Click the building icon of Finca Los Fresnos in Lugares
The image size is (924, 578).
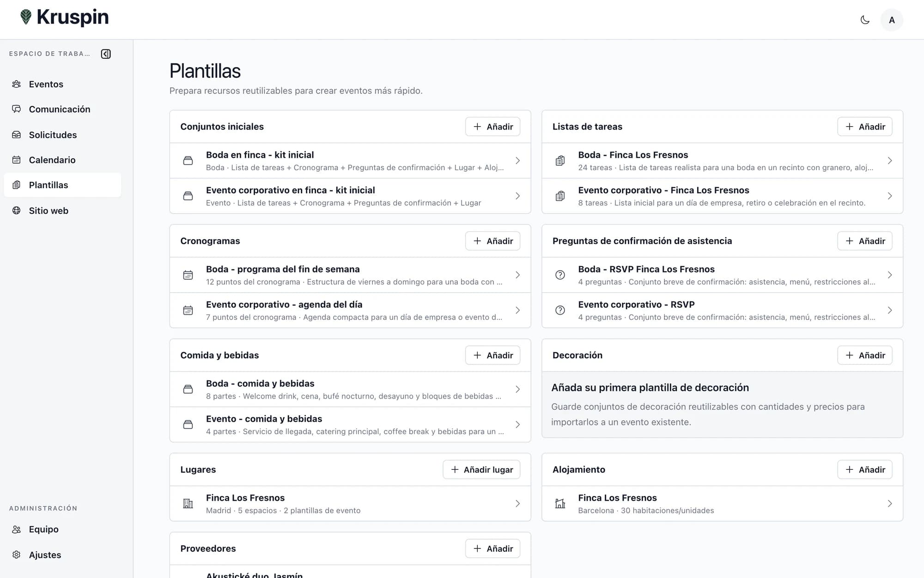tap(188, 504)
